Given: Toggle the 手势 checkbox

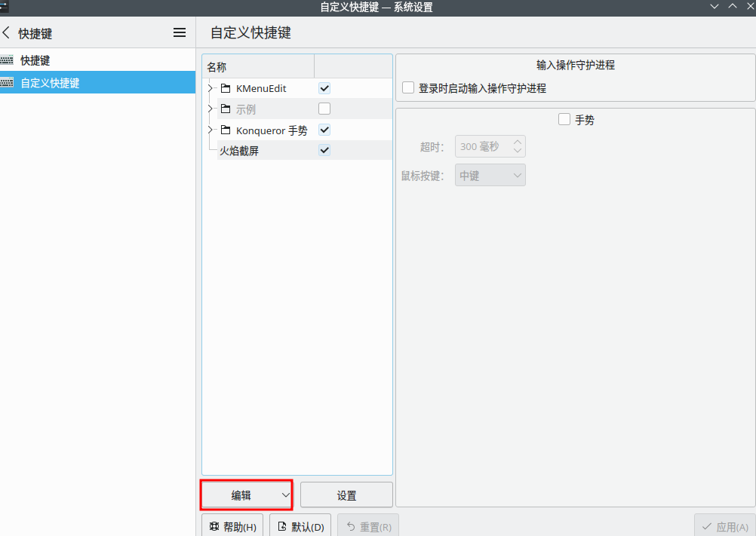Looking at the screenshot, I should (x=564, y=119).
